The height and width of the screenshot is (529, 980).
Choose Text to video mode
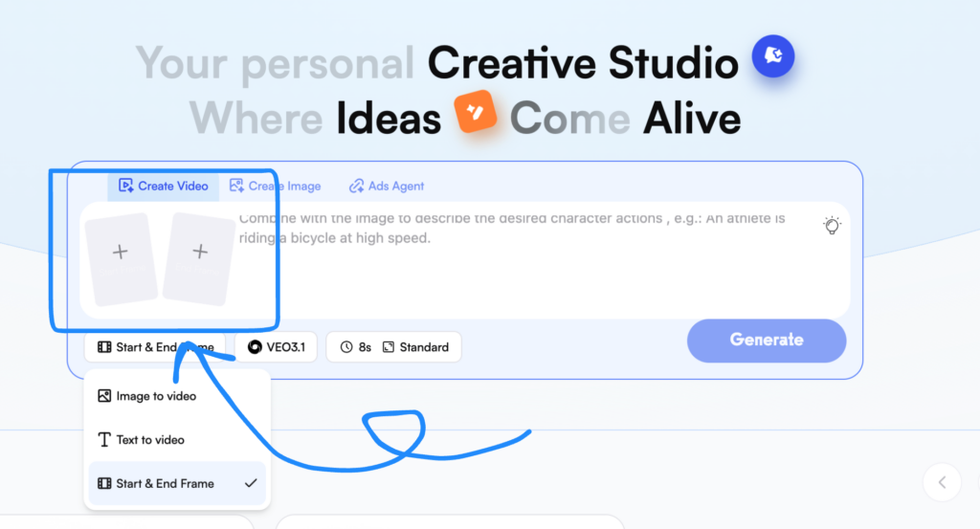[x=149, y=440]
